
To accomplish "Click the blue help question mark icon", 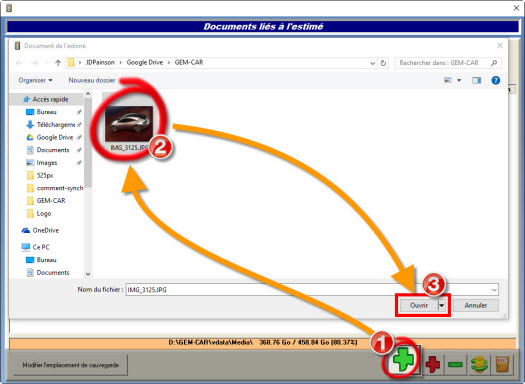I will click(496, 80).
